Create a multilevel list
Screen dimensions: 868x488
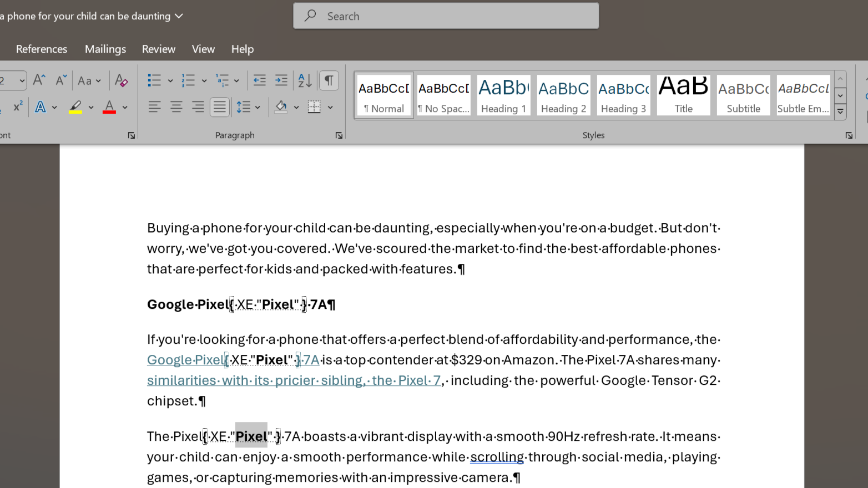tap(223, 80)
